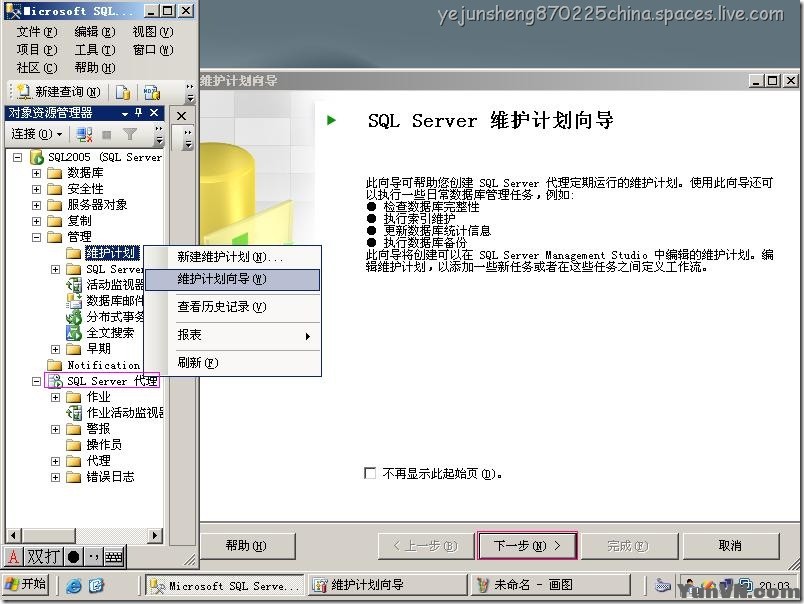Click the Object Explorer horizontal scrollbar left arrow
804x604 pixels.
pos(13,536)
